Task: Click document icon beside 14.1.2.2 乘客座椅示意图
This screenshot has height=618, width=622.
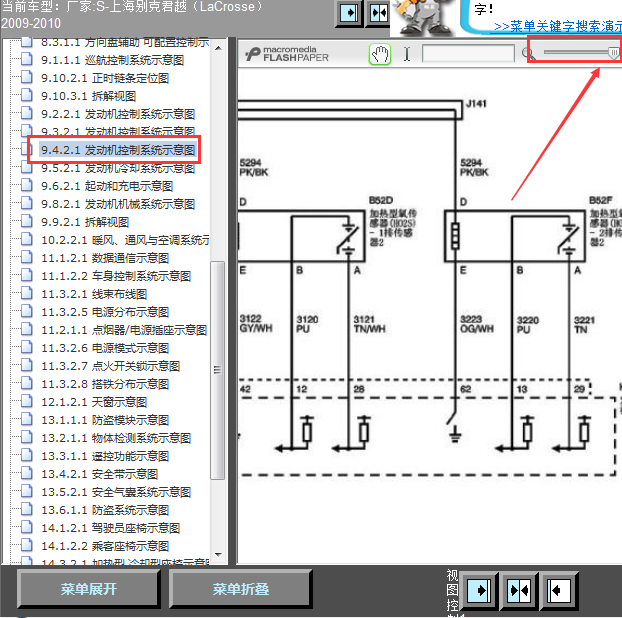Action: click(27, 545)
